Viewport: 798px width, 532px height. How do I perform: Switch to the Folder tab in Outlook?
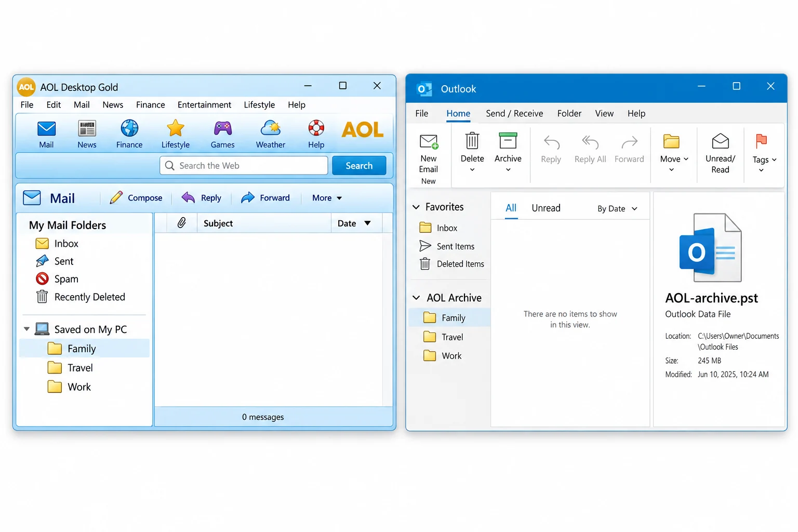pyautogui.click(x=569, y=114)
